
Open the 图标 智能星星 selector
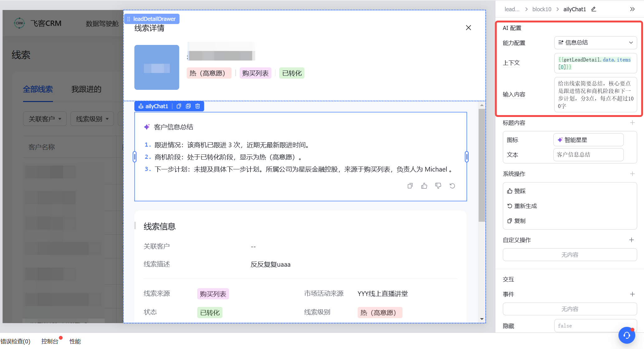click(x=588, y=140)
